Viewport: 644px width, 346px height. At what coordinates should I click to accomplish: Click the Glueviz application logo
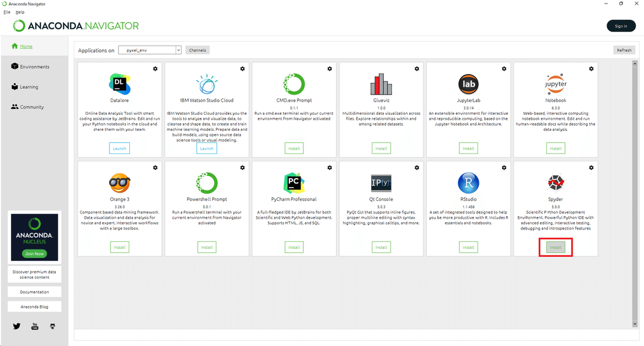(381, 84)
